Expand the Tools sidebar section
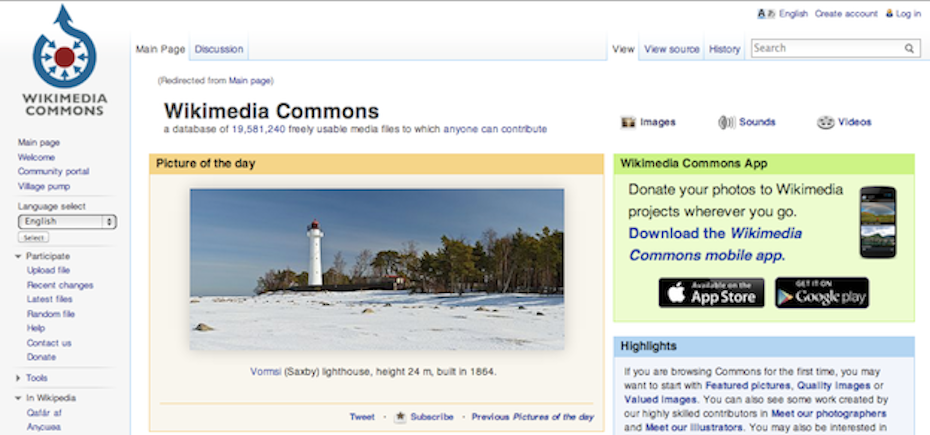Image resolution: width=930 pixels, height=435 pixels. click(18, 378)
